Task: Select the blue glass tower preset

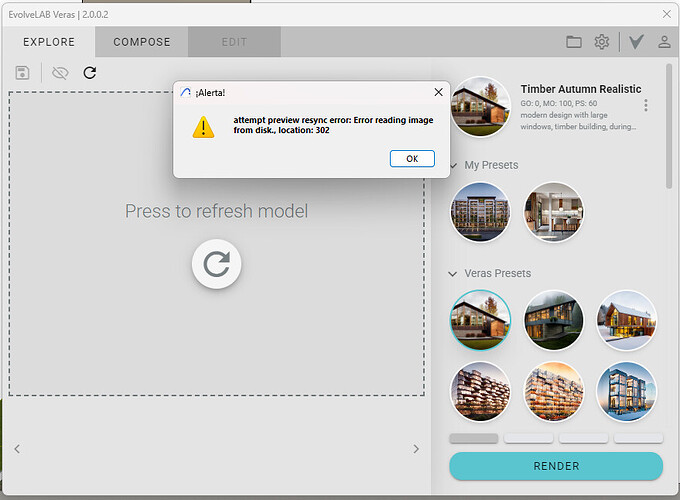Action: pyautogui.click(x=627, y=392)
